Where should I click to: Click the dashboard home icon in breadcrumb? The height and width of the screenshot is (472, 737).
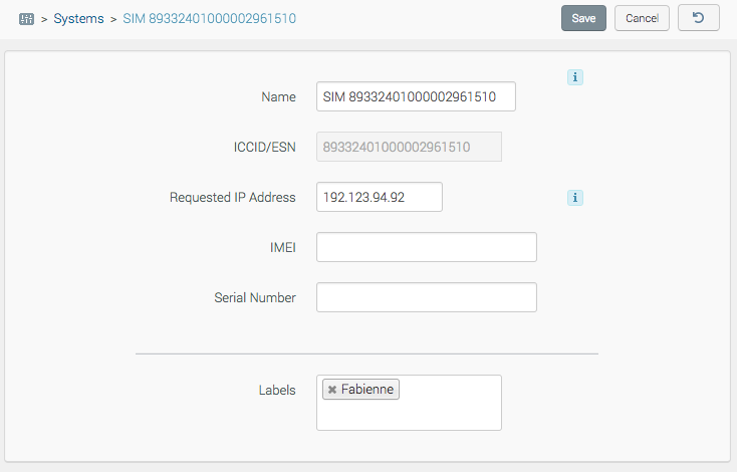(x=26, y=19)
